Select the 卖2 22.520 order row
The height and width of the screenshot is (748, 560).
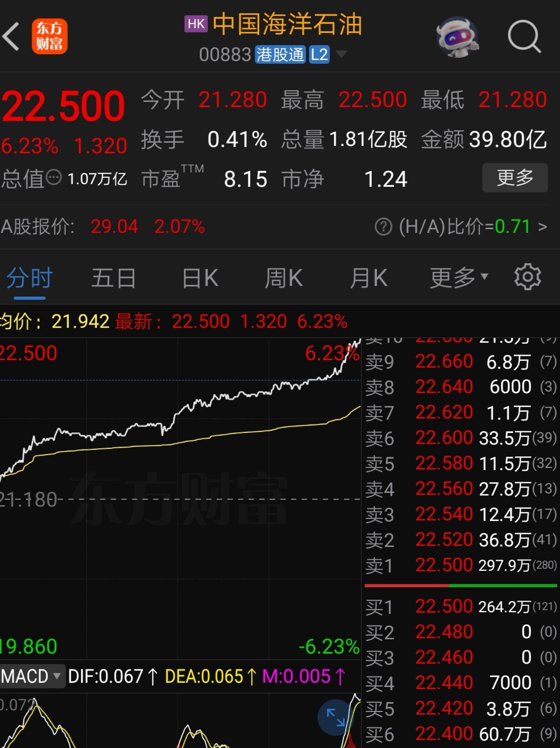[x=461, y=540]
